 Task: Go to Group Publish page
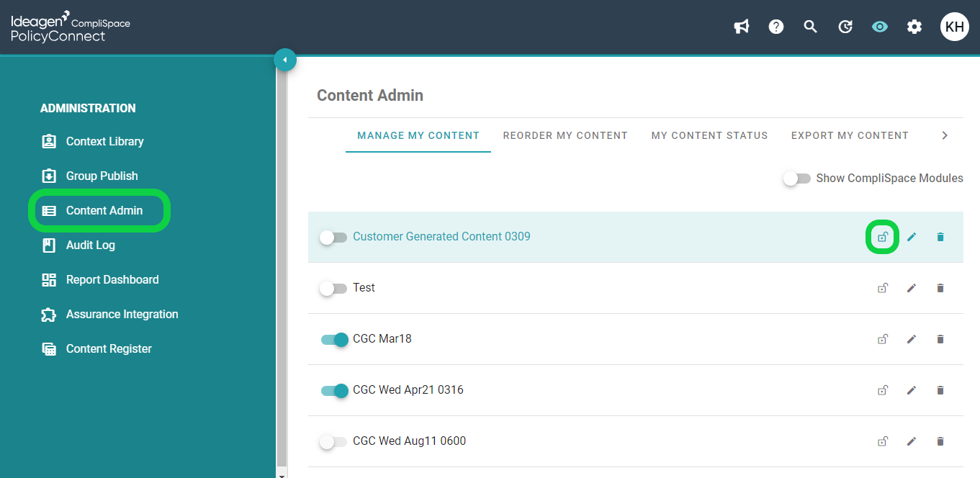click(102, 176)
